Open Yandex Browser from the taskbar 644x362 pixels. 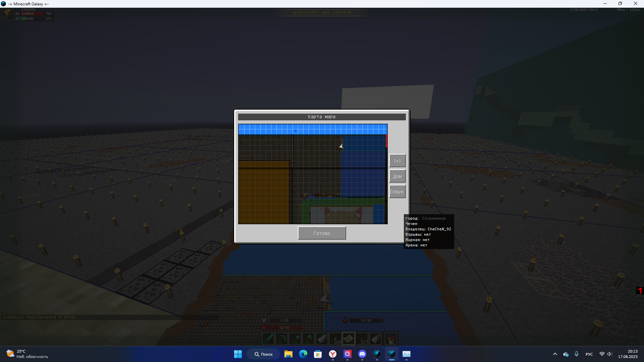[x=332, y=354]
